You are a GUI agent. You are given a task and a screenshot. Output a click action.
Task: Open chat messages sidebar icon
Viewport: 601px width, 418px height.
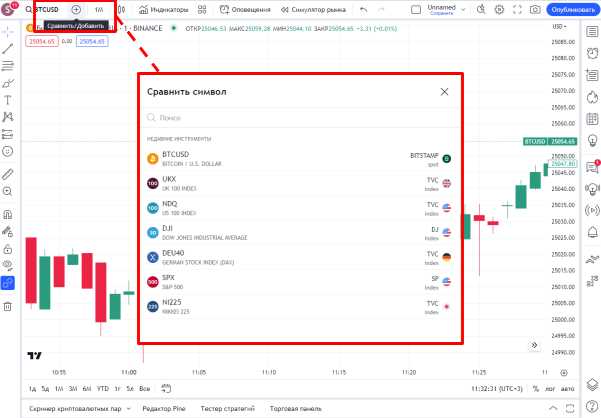[x=592, y=167]
